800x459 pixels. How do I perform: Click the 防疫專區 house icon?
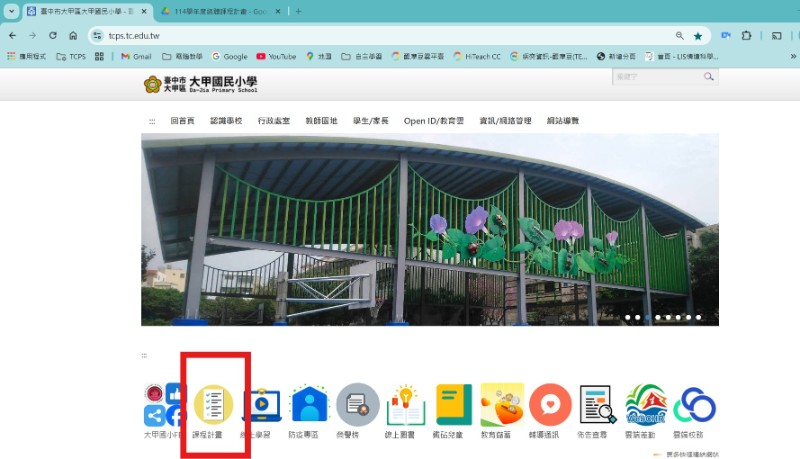pos(309,405)
